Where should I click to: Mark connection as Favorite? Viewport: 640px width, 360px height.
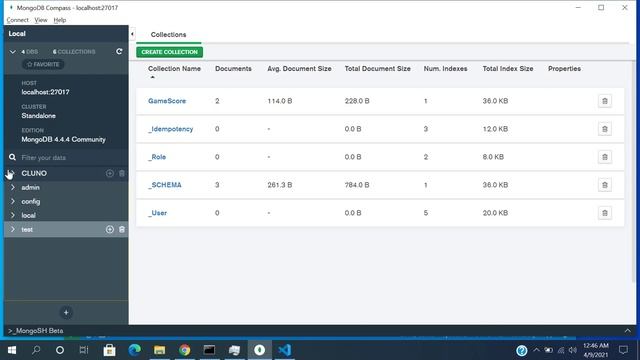[43, 64]
